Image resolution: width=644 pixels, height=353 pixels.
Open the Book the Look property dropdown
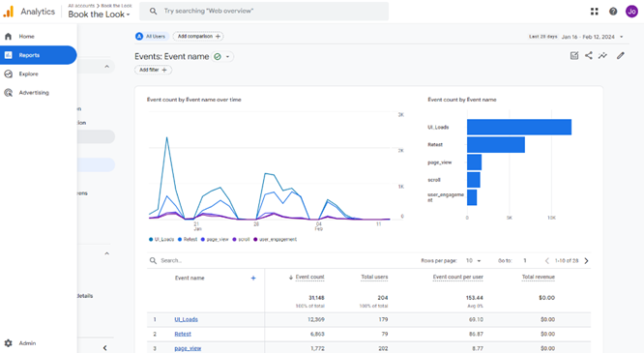tap(99, 15)
